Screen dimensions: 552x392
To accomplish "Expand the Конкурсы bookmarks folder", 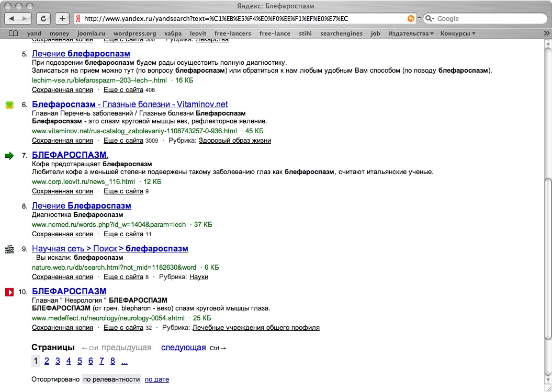I will pos(458,33).
